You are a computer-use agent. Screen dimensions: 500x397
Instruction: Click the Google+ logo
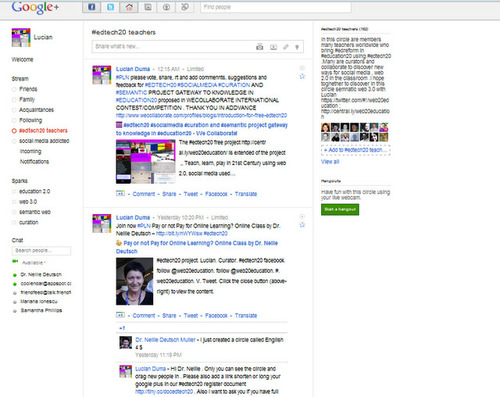click(35, 7)
